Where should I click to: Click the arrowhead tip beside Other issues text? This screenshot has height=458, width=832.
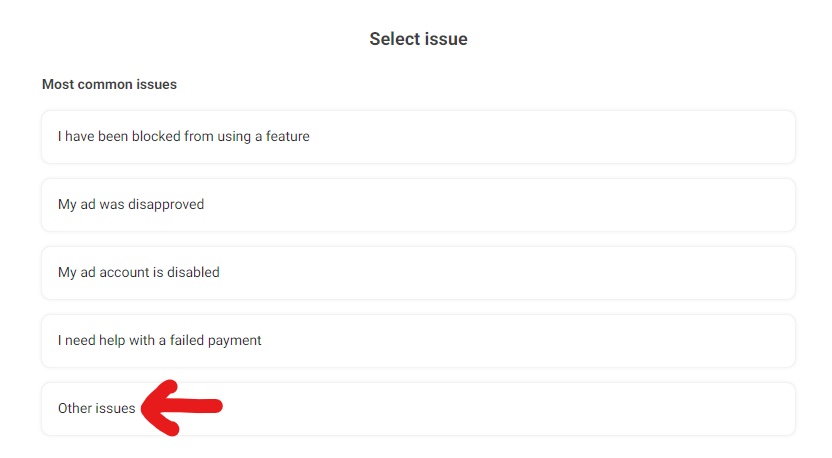click(x=144, y=409)
